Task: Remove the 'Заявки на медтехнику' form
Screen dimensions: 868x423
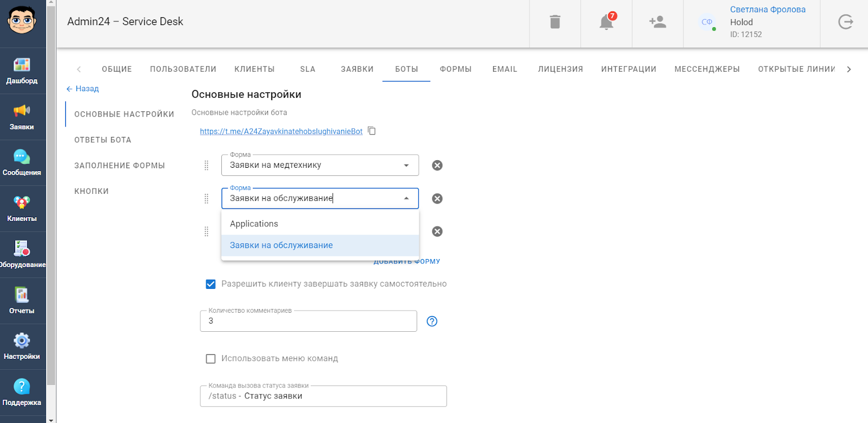Action: tap(437, 166)
